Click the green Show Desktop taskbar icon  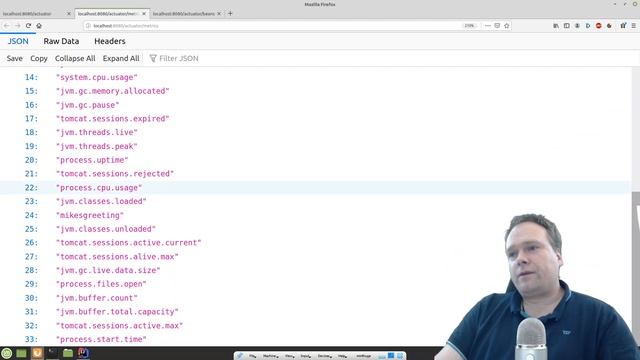21,353
